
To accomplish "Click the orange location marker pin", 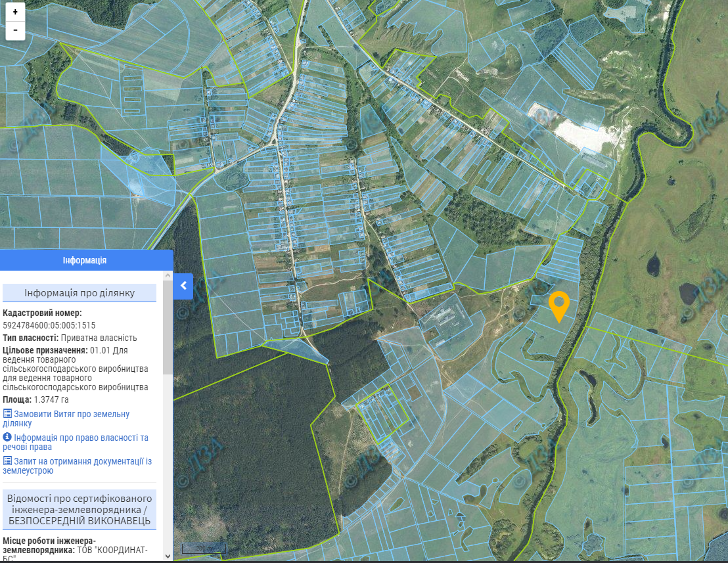I will (558, 305).
